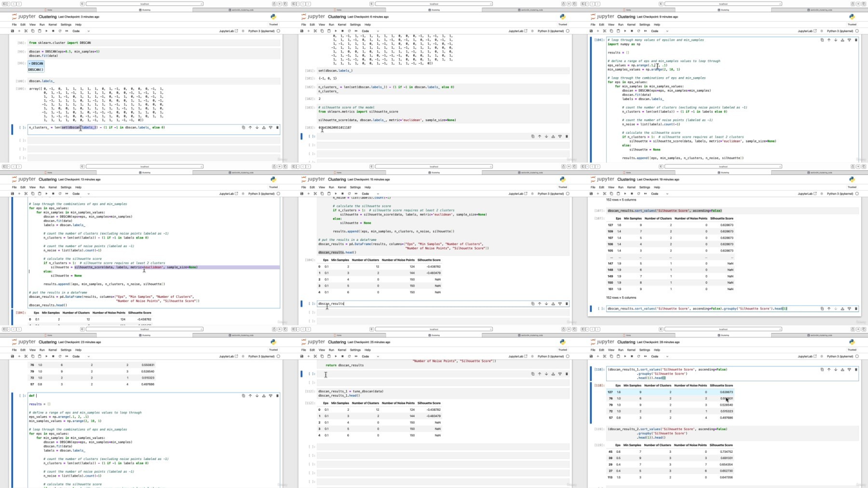Open Code cell-type dropdown, 13-minutes-checkpoint window
This screenshot has width=868, height=488.
(81, 194)
